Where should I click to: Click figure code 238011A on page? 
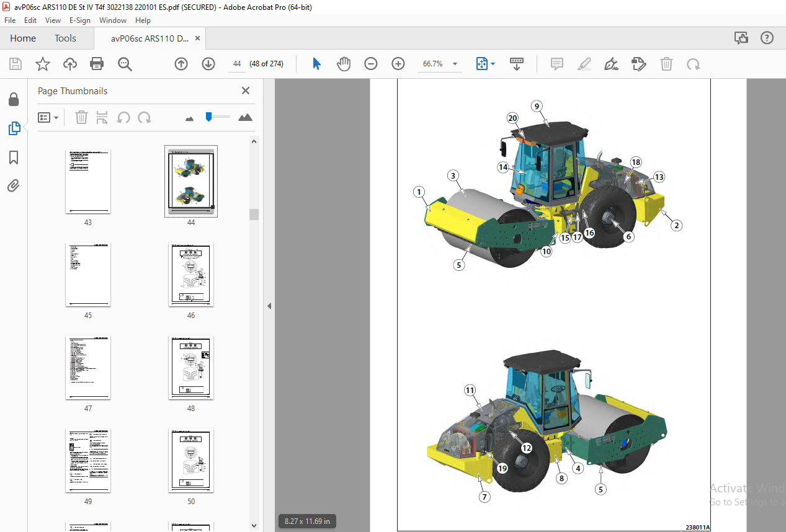click(x=697, y=527)
